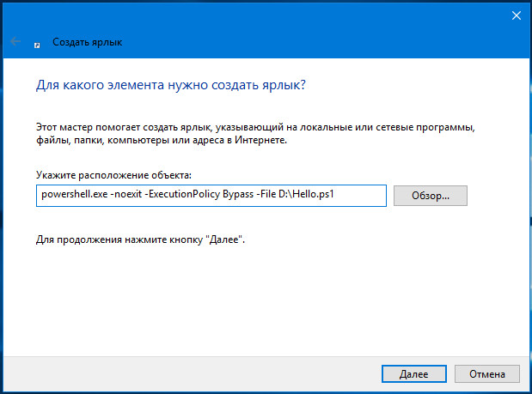Focus the object location input field
This screenshot has height=394, width=532.
(x=211, y=196)
